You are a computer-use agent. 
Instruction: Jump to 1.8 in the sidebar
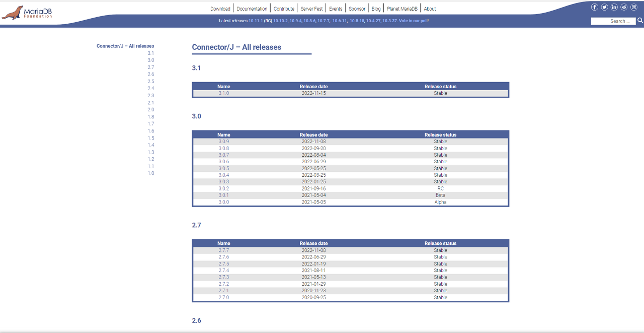coord(151,116)
